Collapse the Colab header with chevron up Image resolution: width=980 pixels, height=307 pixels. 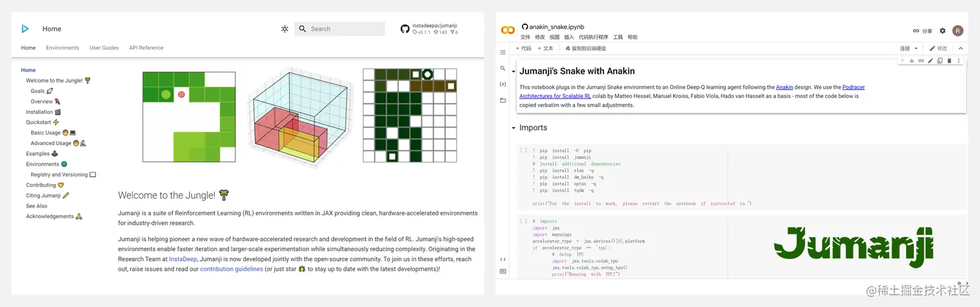click(x=961, y=49)
